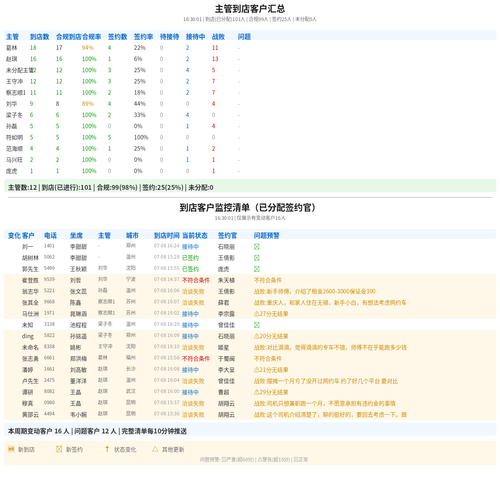Viewport: 500px width, 482px height.
Task: Click the 新签约 legend icon
Action: coord(59,449)
